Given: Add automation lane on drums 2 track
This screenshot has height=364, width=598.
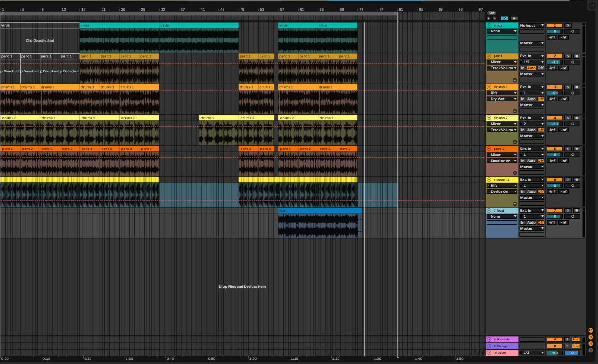Looking at the screenshot, I should coord(515,142).
